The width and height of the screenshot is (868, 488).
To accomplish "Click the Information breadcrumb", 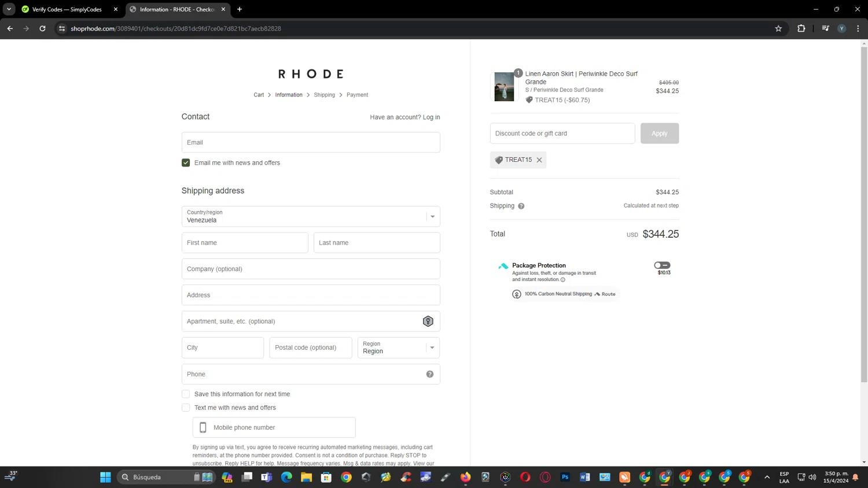I will 289,95.
